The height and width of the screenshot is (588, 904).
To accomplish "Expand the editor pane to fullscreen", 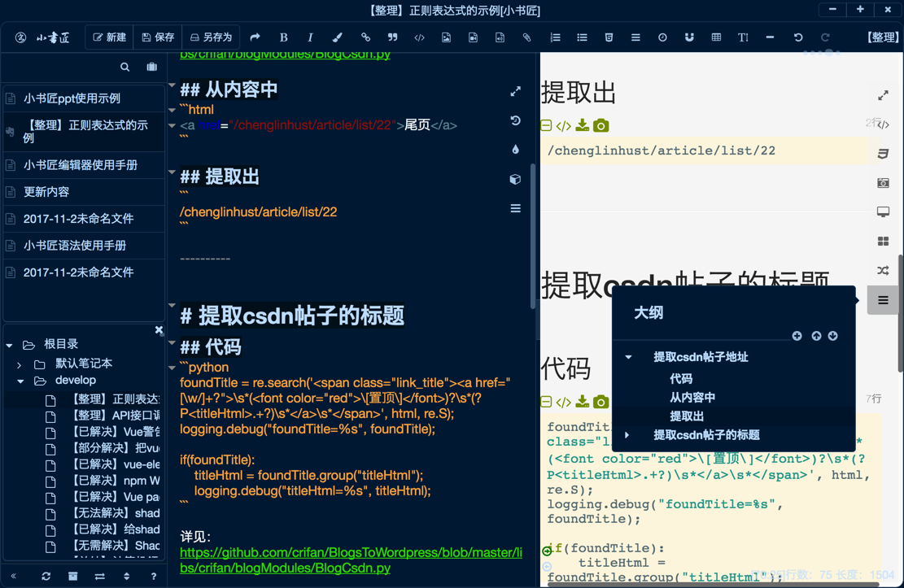I will tap(515, 91).
